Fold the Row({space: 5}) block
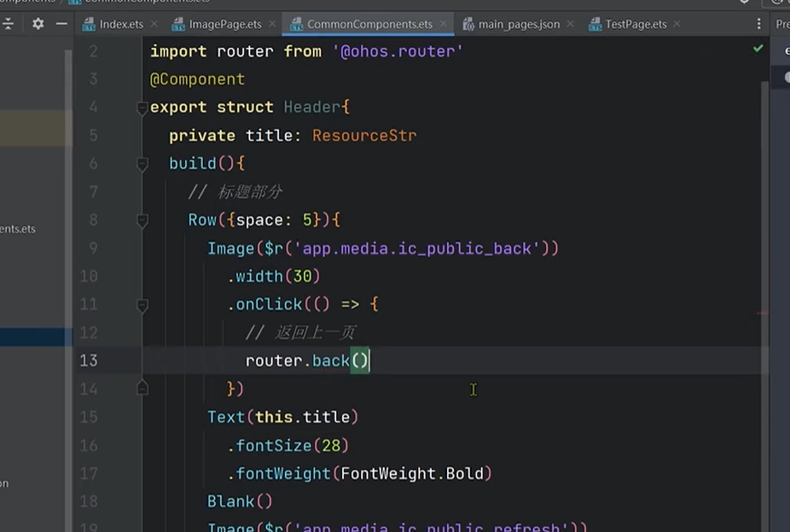The height and width of the screenshot is (532, 790). [142, 220]
